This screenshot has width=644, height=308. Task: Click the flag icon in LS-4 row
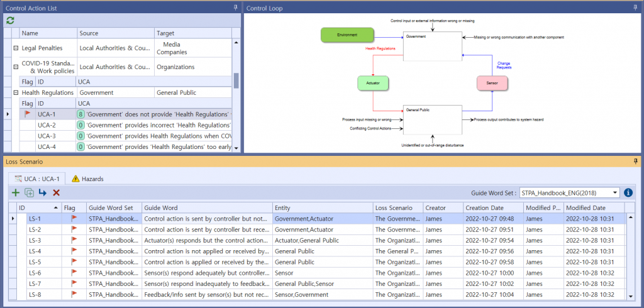(x=74, y=251)
